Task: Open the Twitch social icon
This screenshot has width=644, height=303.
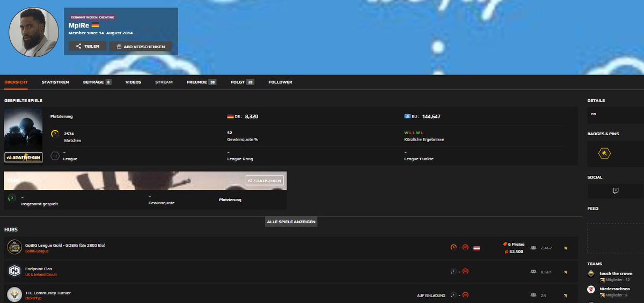Action: tap(616, 190)
